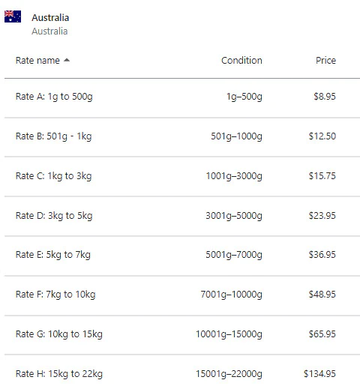Click the 3001g–5000g condition cell
This screenshot has height=392, width=360.
234,216
